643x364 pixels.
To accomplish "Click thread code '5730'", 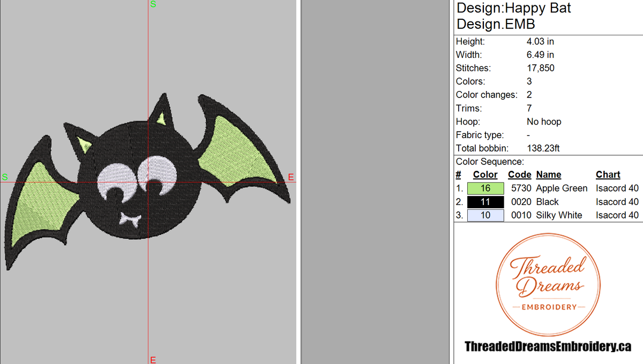I will point(521,188).
